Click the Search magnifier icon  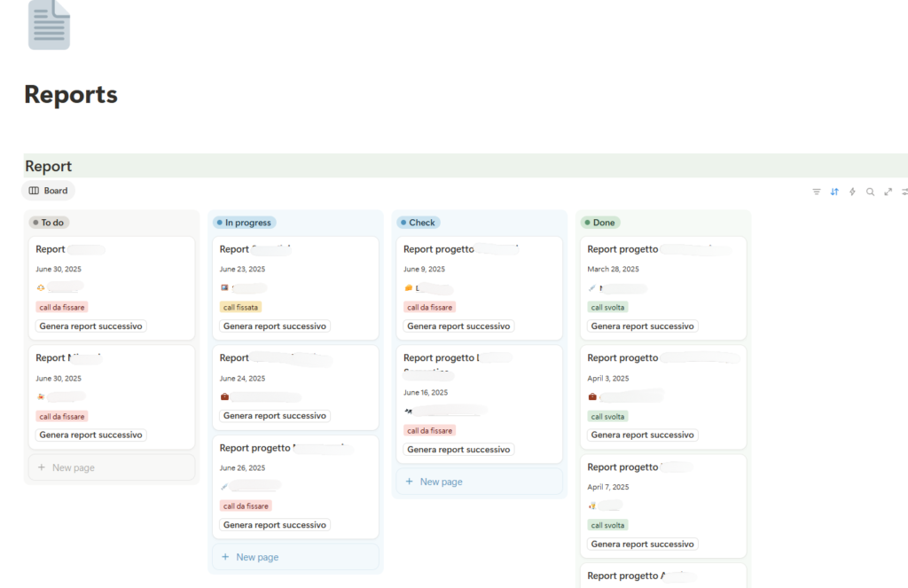871,192
